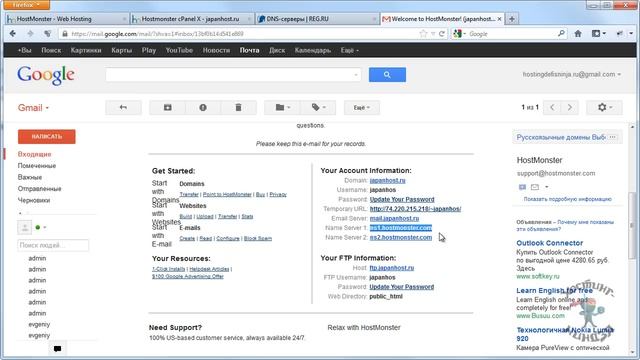Switch to HostMonster - Web Hosting tab

coord(67,19)
